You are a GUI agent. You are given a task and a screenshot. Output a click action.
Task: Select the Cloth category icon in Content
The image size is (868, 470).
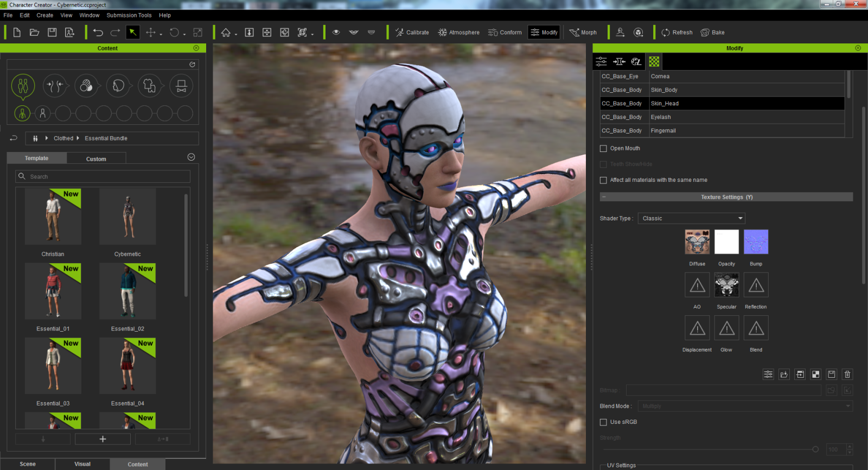coord(150,86)
